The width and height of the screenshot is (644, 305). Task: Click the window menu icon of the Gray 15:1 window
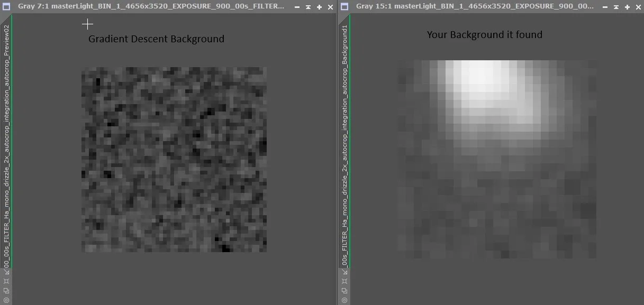click(x=344, y=7)
